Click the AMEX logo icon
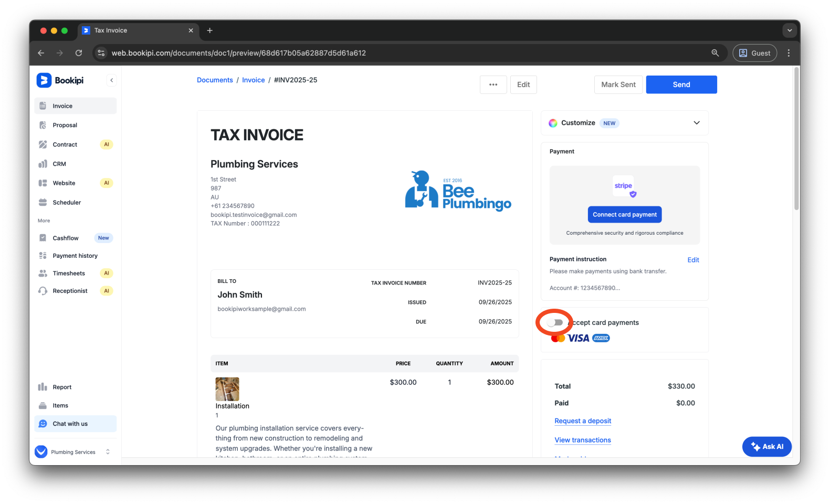 click(x=601, y=338)
